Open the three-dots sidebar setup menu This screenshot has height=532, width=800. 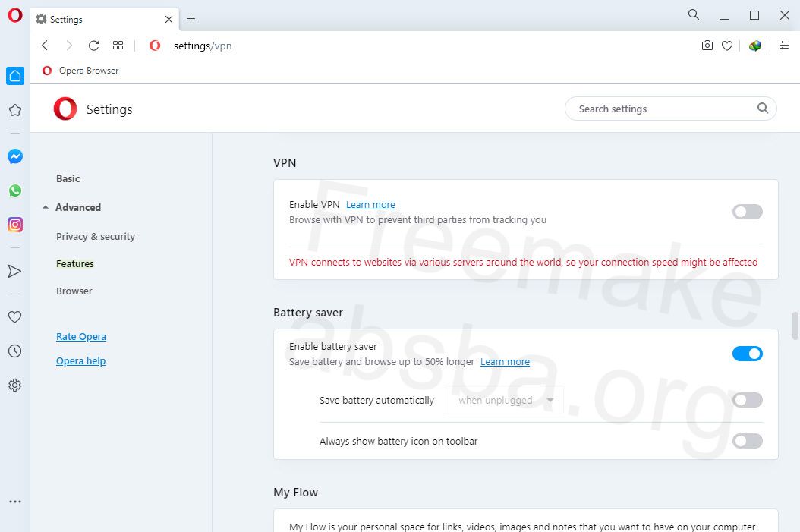point(14,502)
